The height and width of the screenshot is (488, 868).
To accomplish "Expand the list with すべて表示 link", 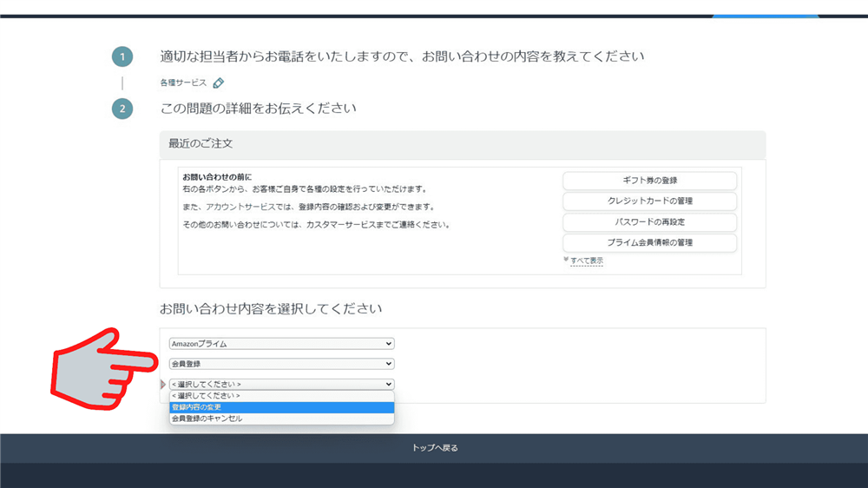I will (587, 260).
